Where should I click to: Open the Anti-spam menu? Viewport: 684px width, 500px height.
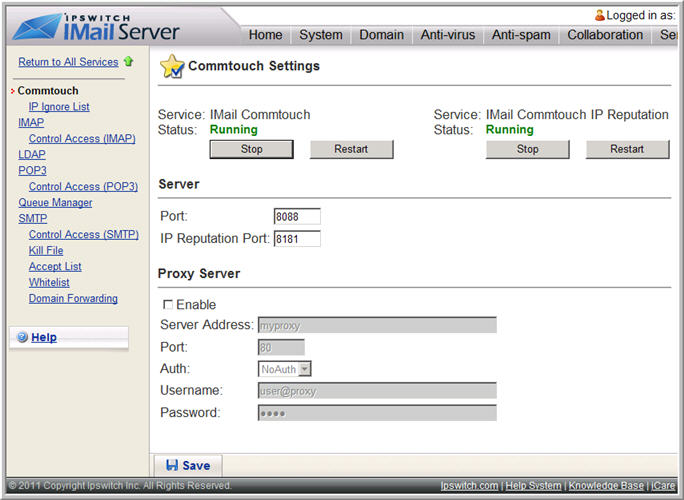pyautogui.click(x=521, y=35)
